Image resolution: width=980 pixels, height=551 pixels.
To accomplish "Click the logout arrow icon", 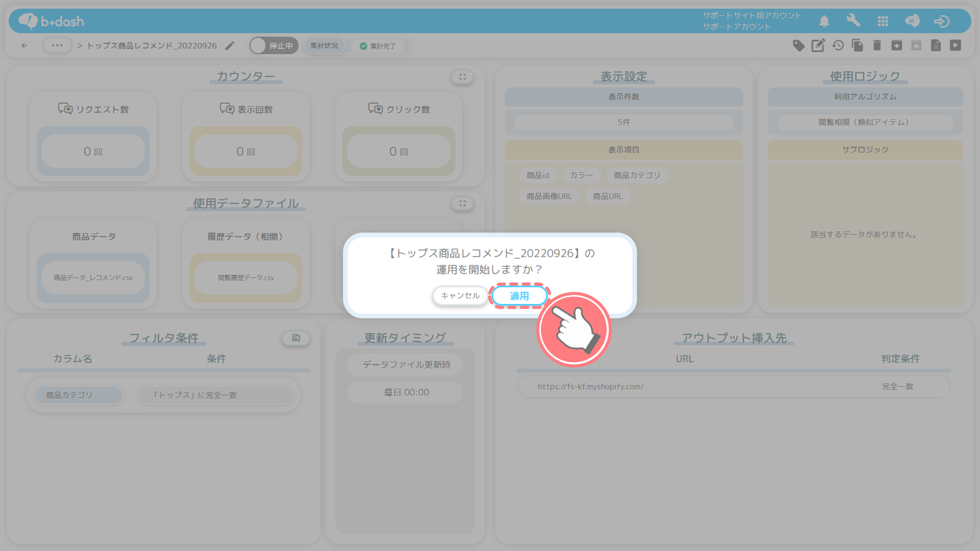I will [x=942, y=21].
